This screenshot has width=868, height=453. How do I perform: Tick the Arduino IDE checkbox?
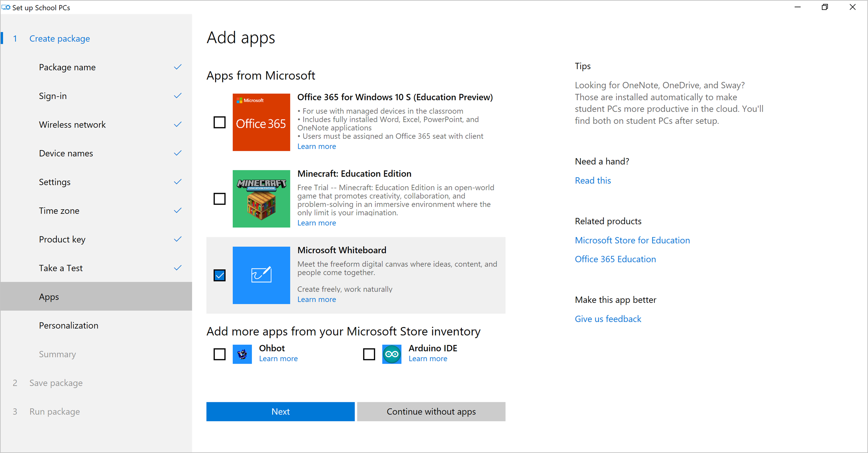369,354
